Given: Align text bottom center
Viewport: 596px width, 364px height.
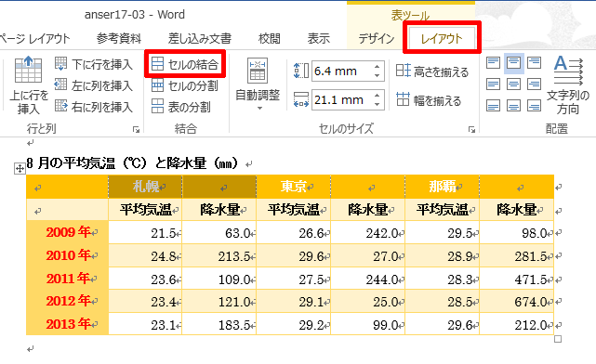Looking at the screenshot, I should click(513, 106).
